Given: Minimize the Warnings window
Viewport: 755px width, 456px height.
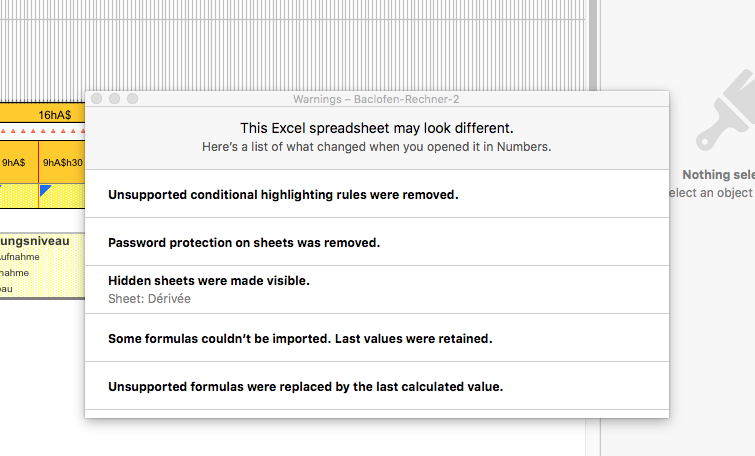Looking at the screenshot, I should coord(113,99).
